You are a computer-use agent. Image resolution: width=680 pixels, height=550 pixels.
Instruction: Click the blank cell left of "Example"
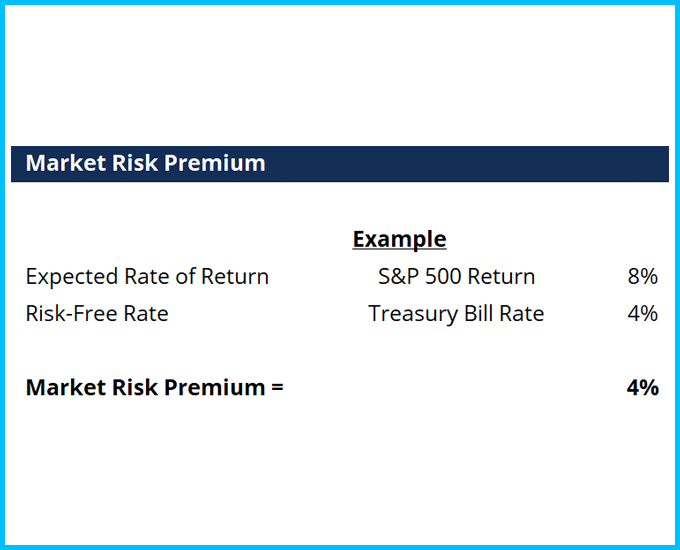pyautogui.click(x=147, y=239)
